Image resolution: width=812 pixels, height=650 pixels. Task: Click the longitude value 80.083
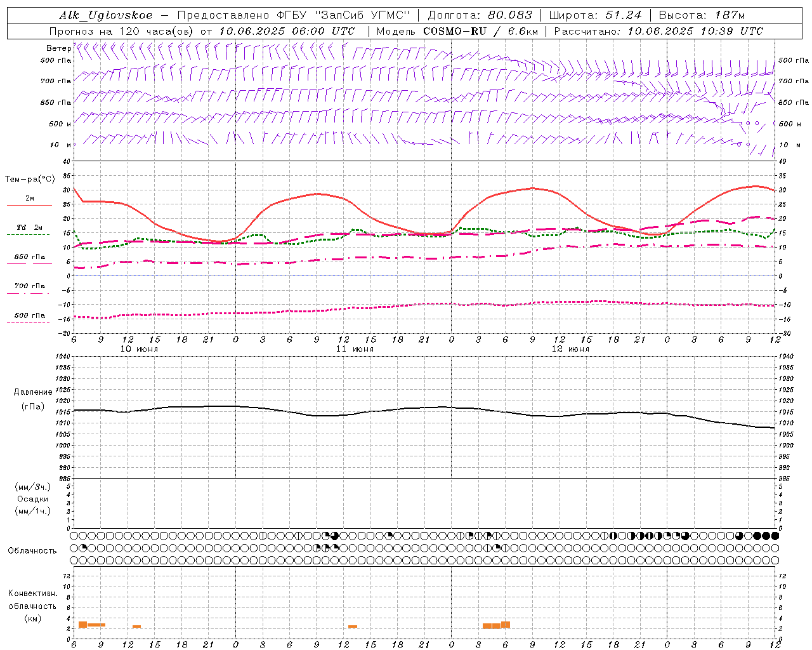(511, 15)
